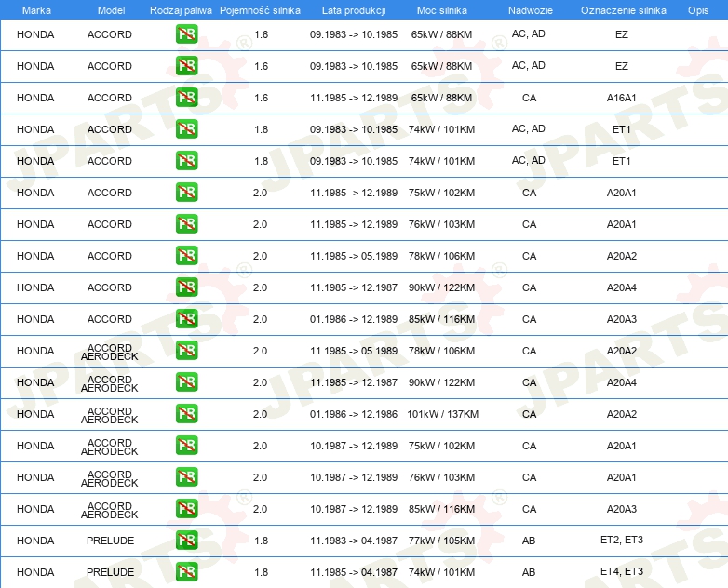Click fuel icon for ACCORD 78kW A20A2 row
Screen dimensions: 728x588
point(186,255)
